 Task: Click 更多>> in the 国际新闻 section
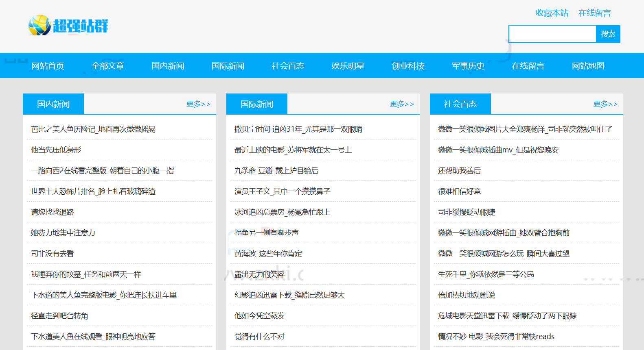tap(402, 104)
